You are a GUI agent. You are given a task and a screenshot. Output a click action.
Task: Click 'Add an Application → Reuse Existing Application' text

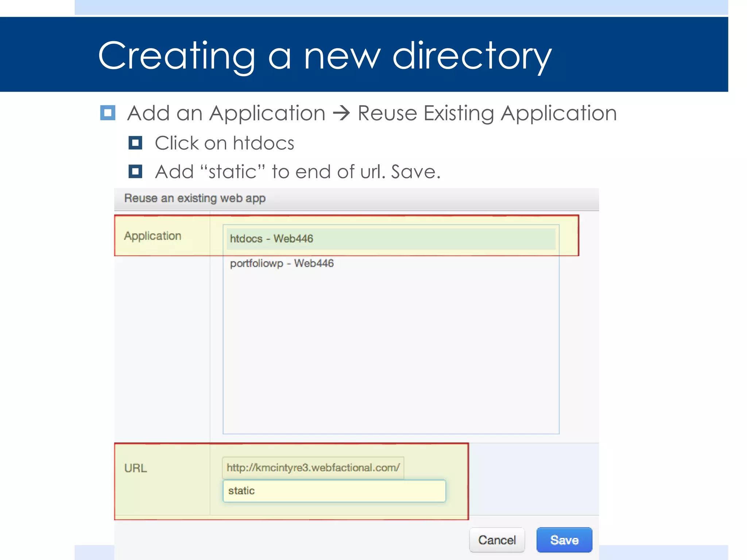372,113
